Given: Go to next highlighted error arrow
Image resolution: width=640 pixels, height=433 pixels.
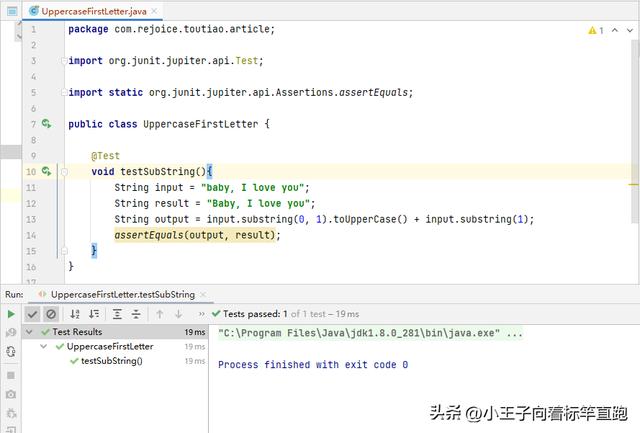Looking at the screenshot, I should pyautogui.click(x=630, y=30).
